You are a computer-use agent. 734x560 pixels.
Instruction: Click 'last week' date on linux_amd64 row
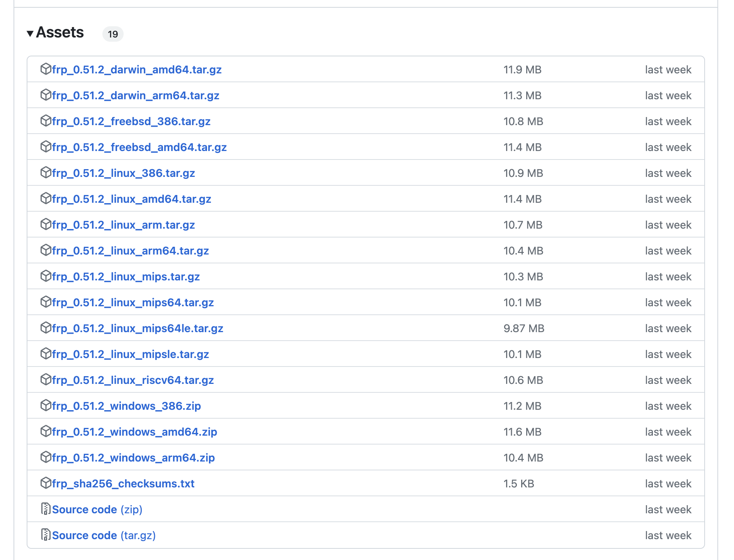pyautogui.click(x=668, y=199)
